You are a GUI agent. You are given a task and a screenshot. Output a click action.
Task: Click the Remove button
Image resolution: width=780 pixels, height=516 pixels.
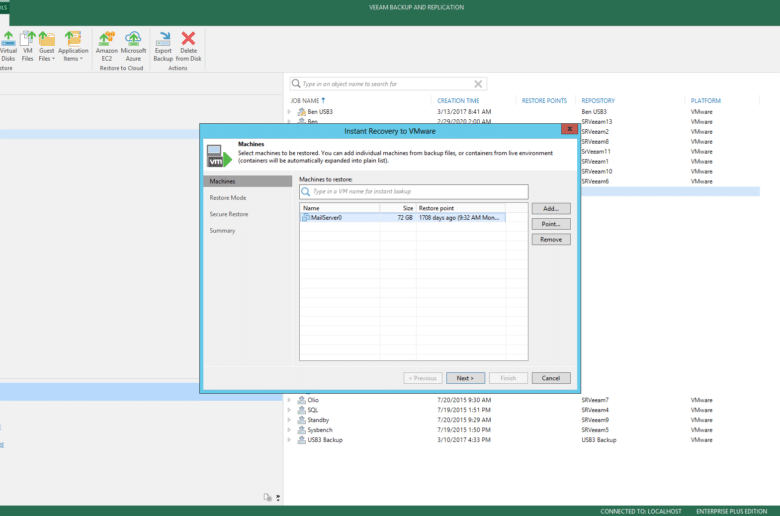551,239
